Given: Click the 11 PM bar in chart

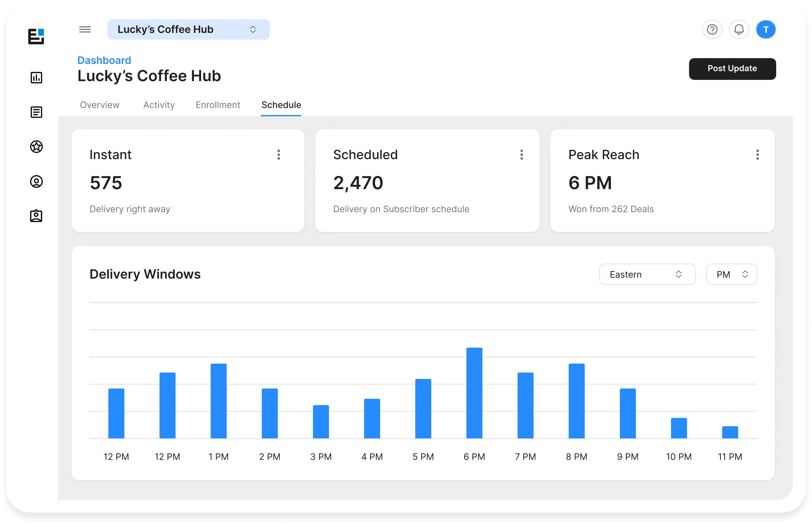Looking at the screenshot, I should 730,432.
